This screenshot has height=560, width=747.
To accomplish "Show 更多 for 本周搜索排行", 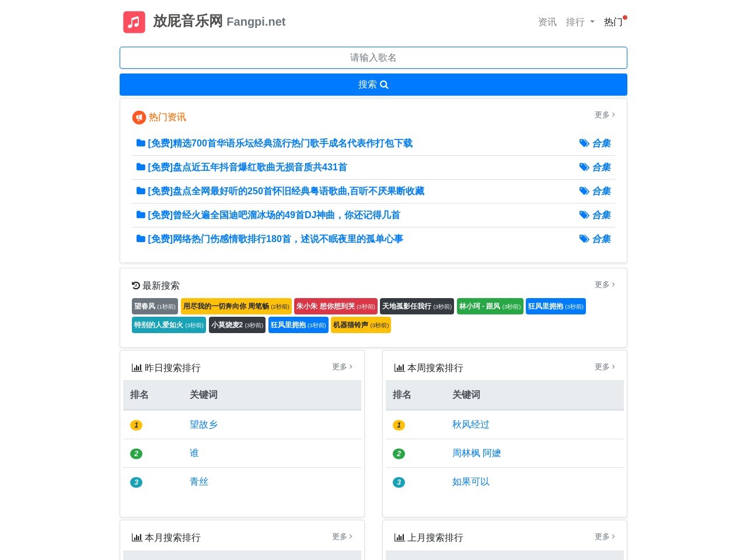I will tap(605, 367).
